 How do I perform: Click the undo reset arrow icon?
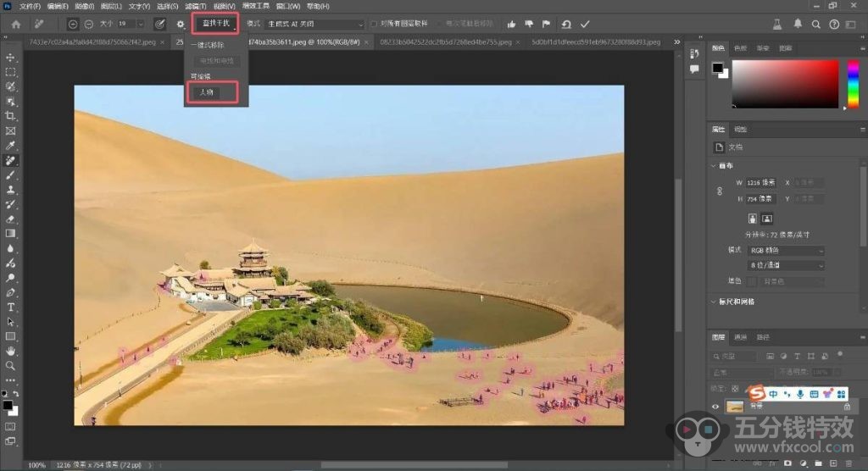pos(566,25)
